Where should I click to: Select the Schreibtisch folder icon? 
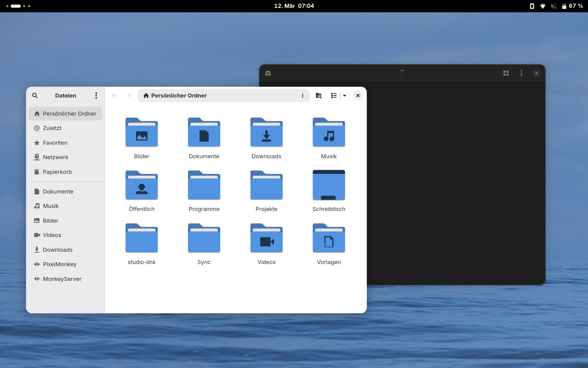tap(329, 185)
